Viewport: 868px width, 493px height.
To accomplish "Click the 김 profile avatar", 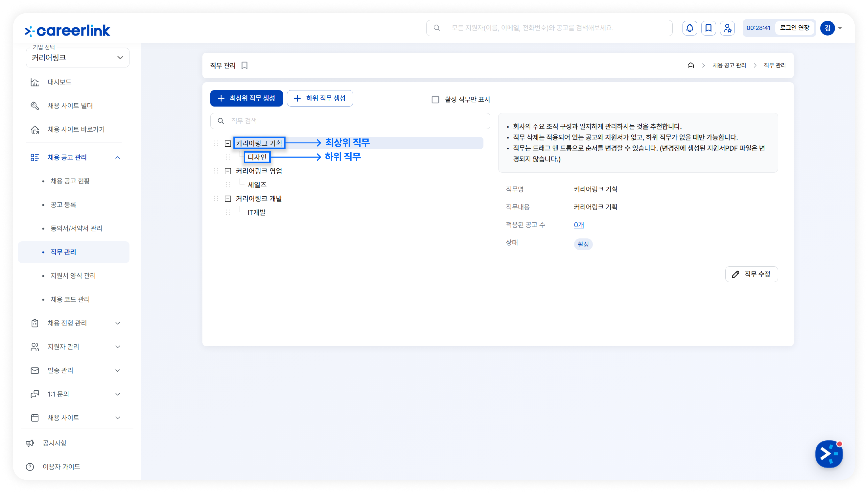I will click(827, 28).
